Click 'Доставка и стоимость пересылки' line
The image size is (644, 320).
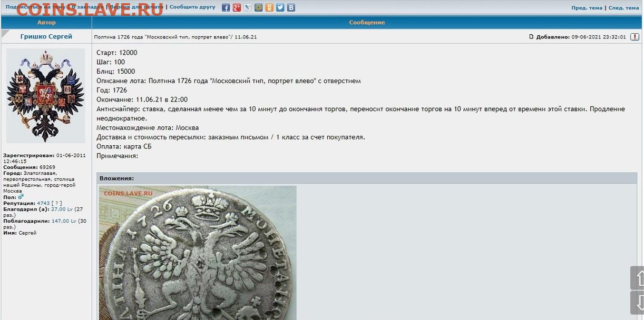231,137
